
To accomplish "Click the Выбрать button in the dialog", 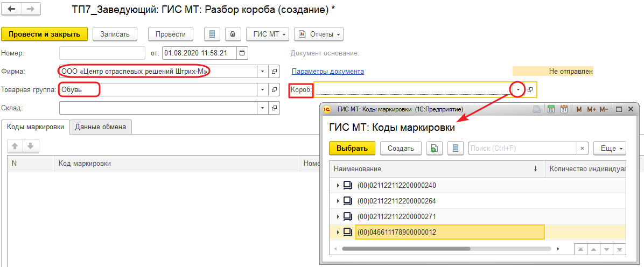I will (352, 148).
